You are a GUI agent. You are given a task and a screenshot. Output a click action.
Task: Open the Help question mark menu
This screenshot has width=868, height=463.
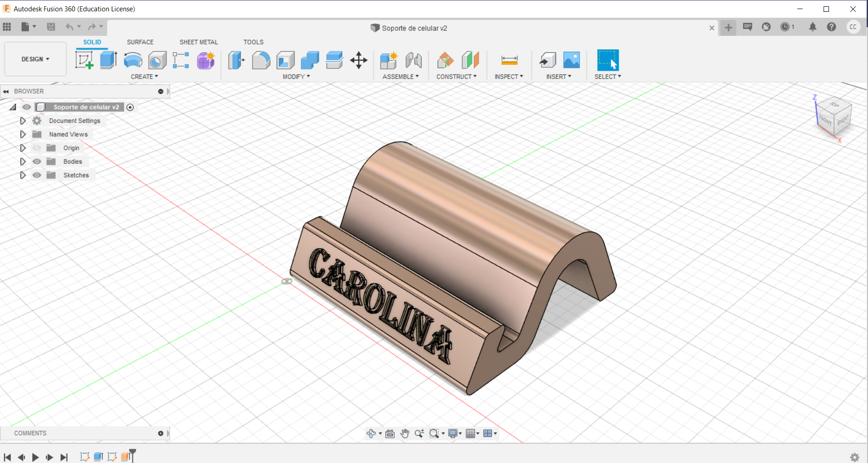tap(831, 27)
